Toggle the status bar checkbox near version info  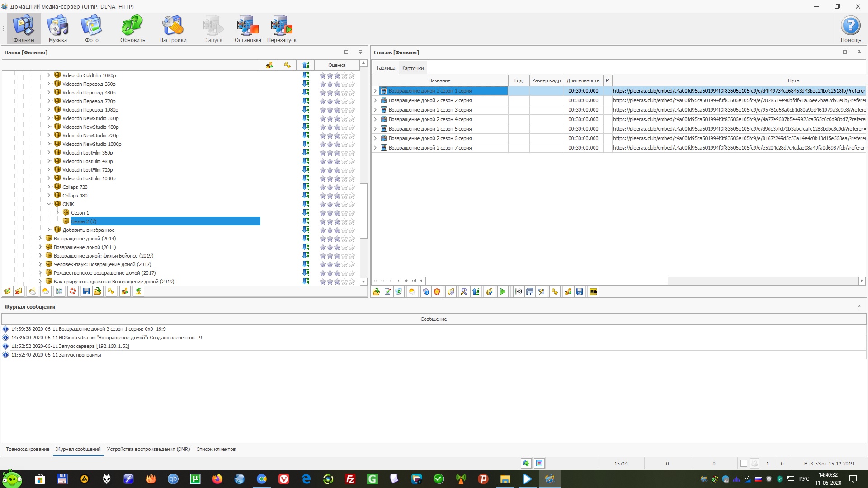743,464
